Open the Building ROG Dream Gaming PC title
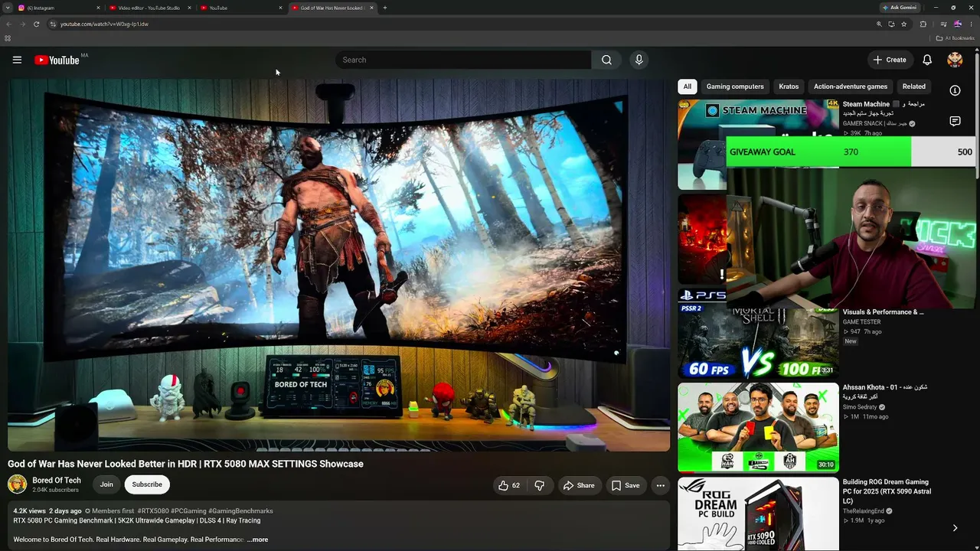Image resolution: width=980 pixels, height=551 pixels. coord(887,491)
